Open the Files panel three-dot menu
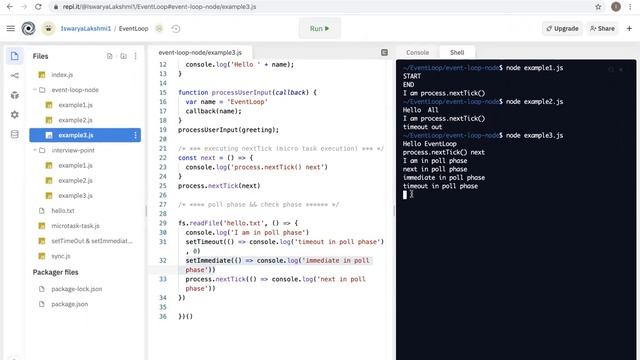640x360 pixels. (136, 56)
